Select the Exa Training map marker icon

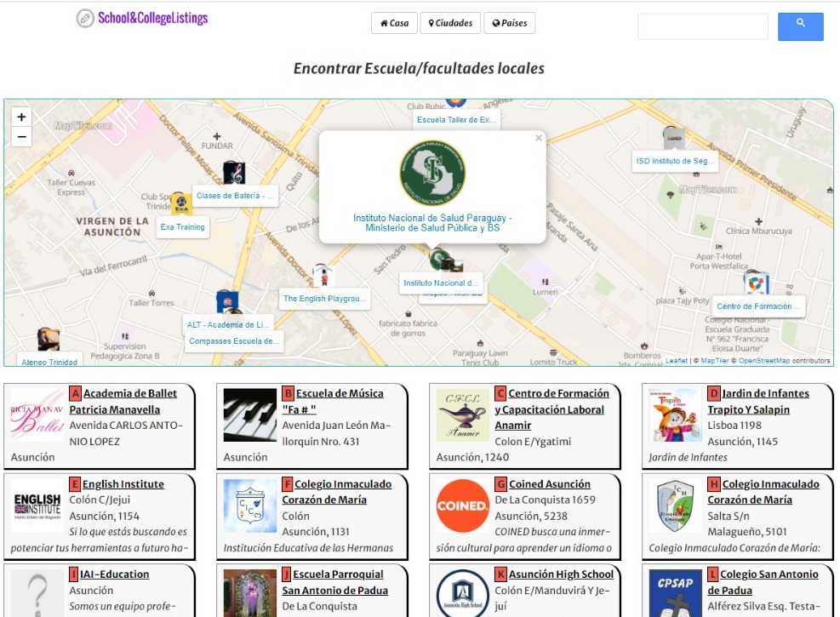181,203
